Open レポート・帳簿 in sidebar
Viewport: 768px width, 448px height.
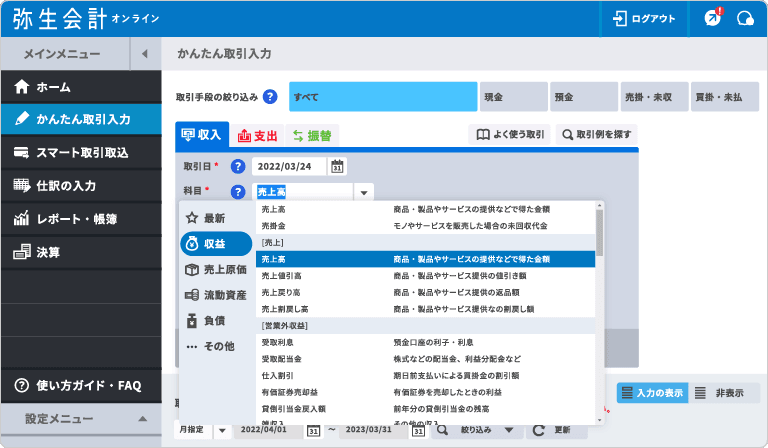(x=81, y=219)
